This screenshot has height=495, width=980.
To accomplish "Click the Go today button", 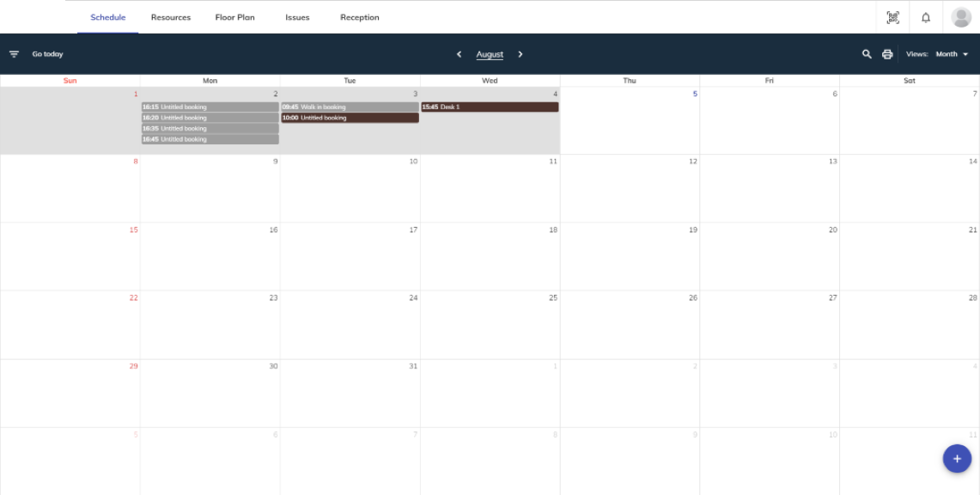I will (47, 54).
